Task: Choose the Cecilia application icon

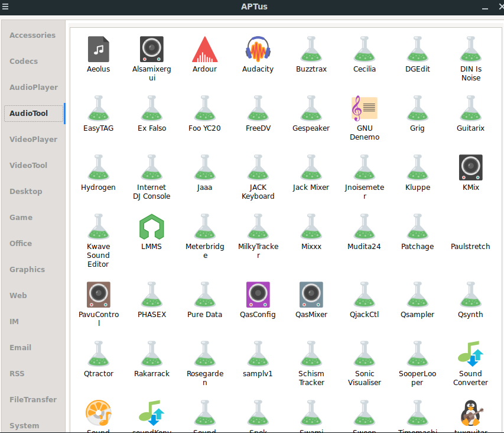Action: click(x=364, y=49)
